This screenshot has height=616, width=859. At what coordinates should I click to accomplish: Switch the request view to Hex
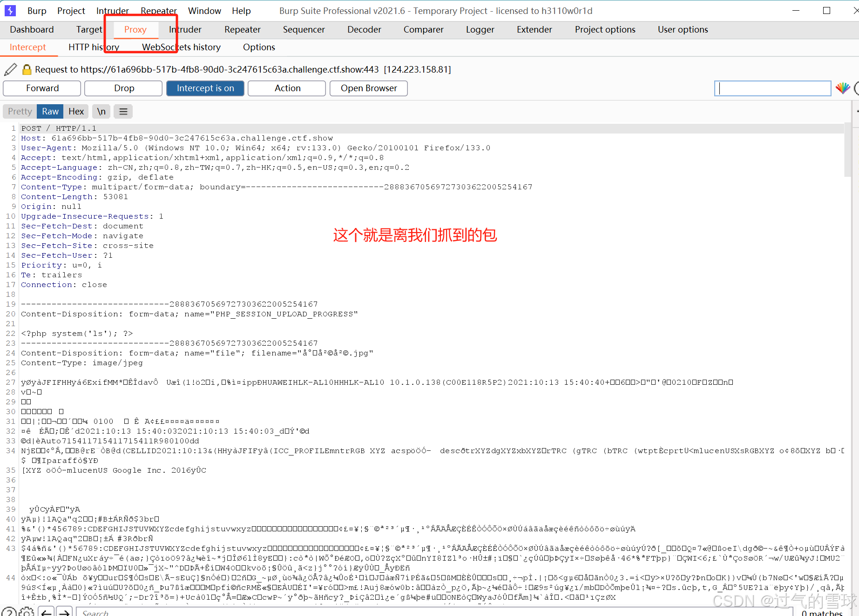point(76,111)
